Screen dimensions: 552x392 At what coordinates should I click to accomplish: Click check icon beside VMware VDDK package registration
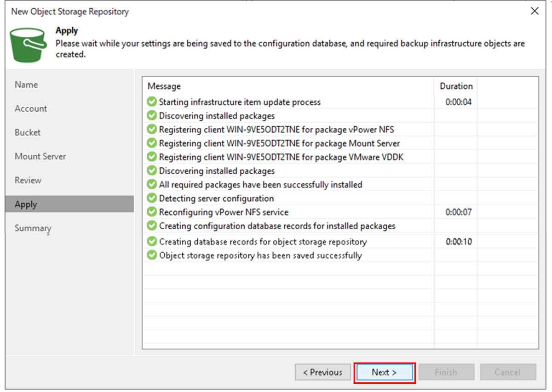pyautogui.click(x=152, y=157)
